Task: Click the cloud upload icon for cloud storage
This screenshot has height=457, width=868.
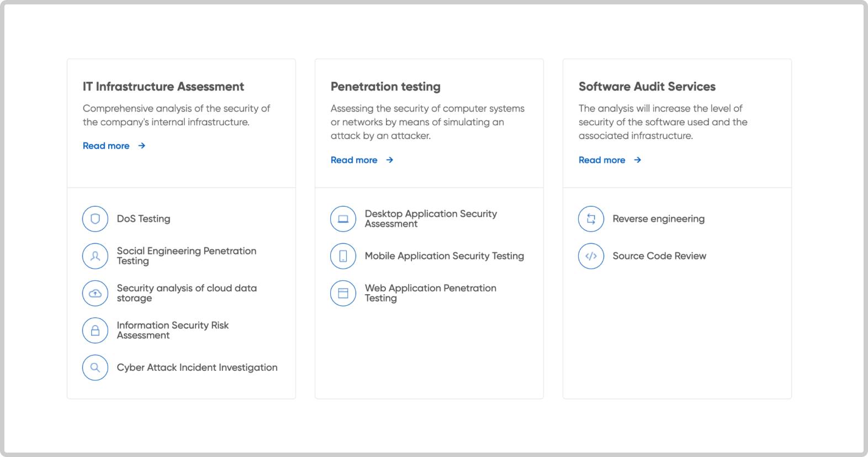Action: [x=95, y=293]
